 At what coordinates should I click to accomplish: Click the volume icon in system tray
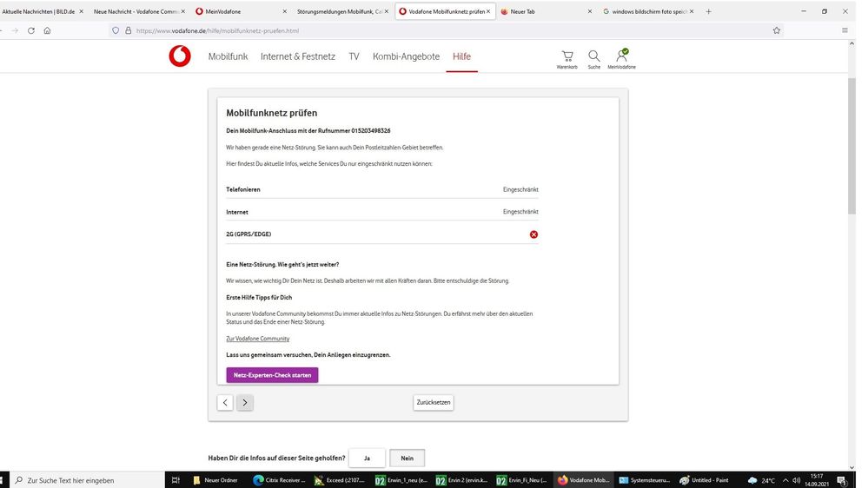pos(797,480)
